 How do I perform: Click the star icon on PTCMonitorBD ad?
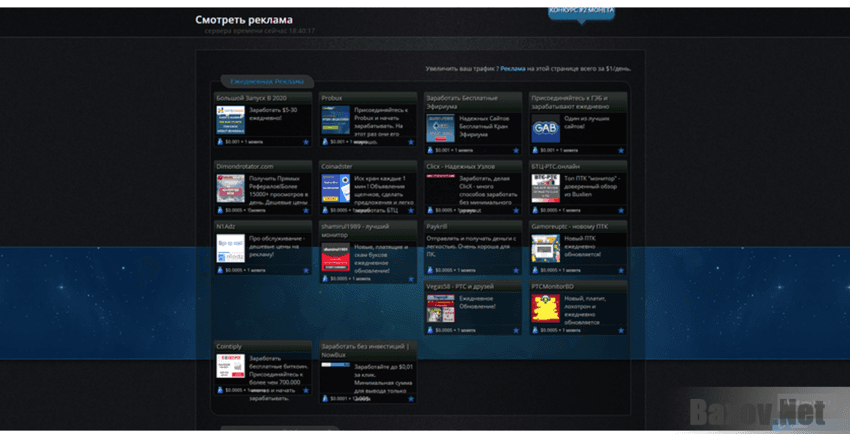(x=620, y=329)
